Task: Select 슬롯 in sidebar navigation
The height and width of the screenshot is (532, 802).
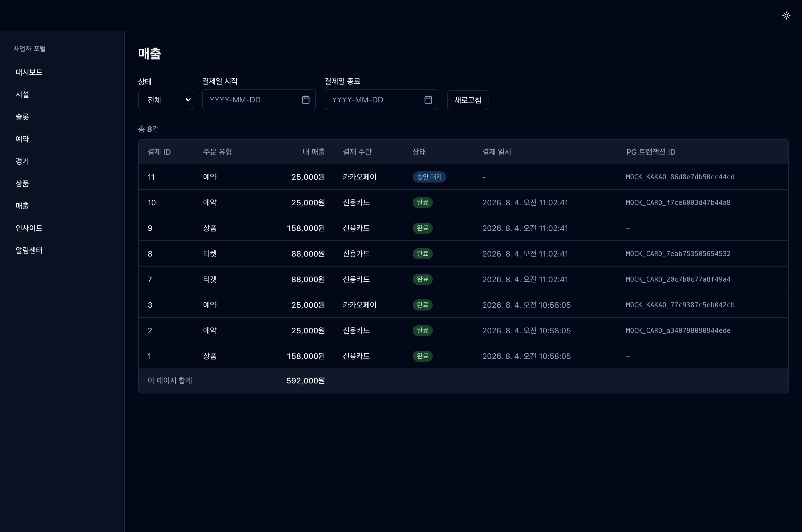Action: pos(22,117)
